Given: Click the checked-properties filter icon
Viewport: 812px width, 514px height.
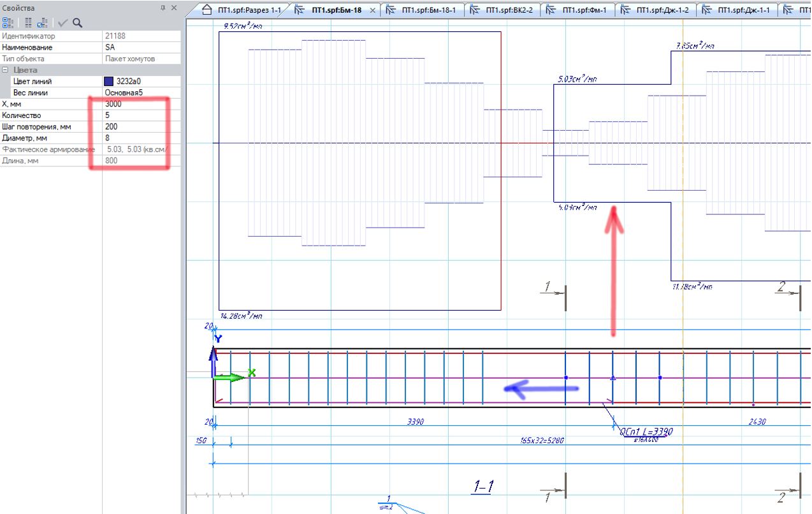Looking at the screenshot, I should 42,23.
